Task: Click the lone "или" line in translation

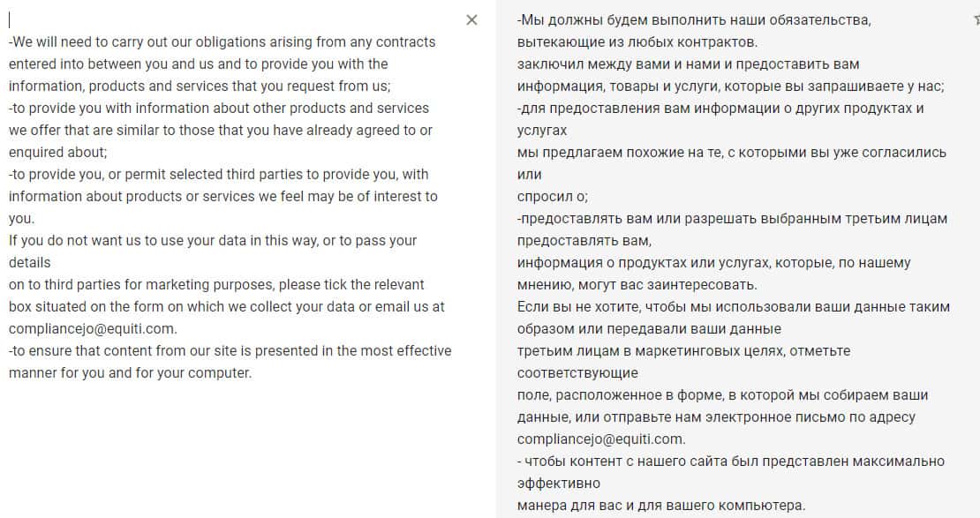Action: click(530, 174)
